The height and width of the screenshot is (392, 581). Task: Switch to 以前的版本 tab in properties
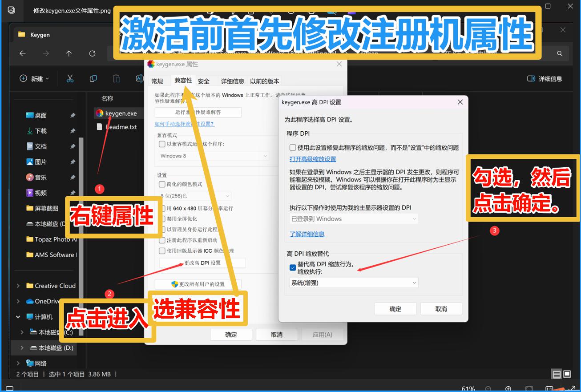tap(265, 81)
